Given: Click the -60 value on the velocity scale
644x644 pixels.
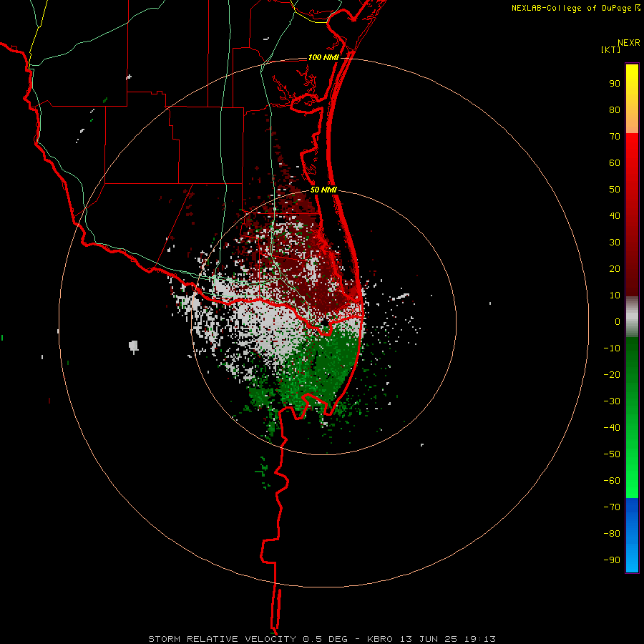Looking at the screenshot, I should [612, 481].
